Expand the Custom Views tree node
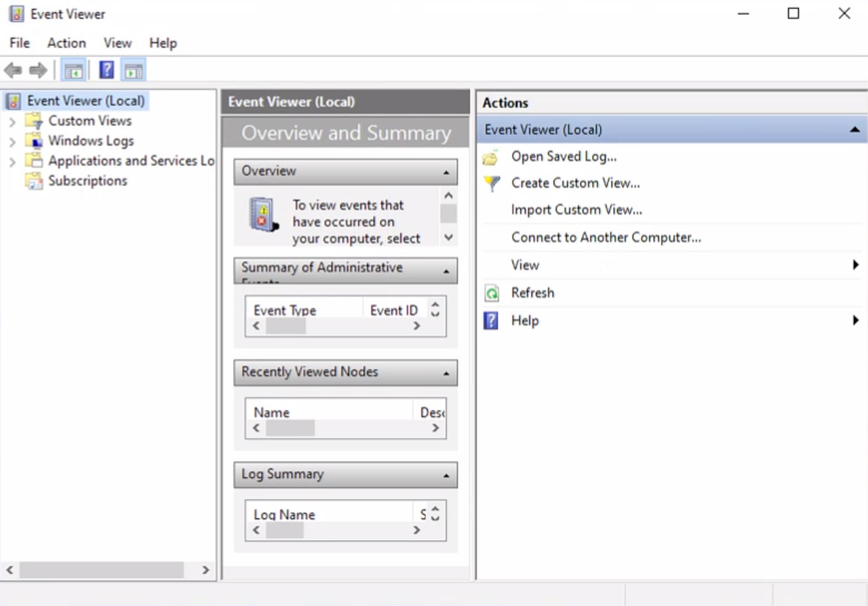The image size is (868, 606). point(12,121)
